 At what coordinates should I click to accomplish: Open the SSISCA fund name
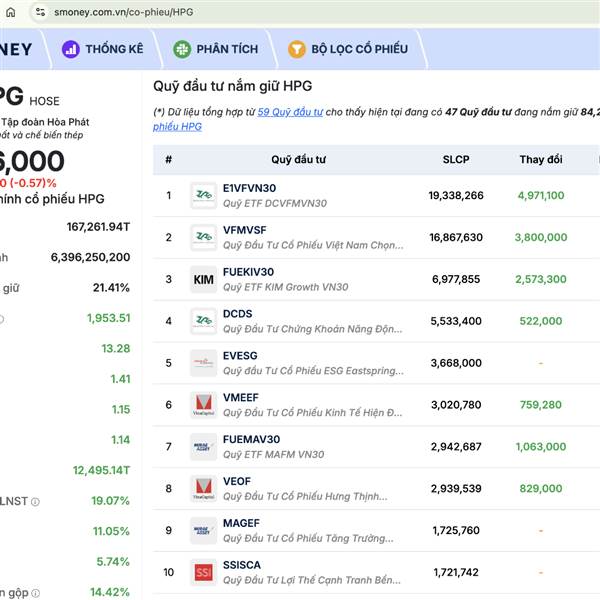pos(242,565)
